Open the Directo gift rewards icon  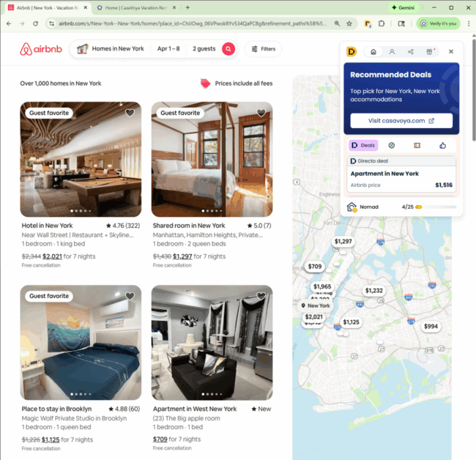(x=429, y=51)
